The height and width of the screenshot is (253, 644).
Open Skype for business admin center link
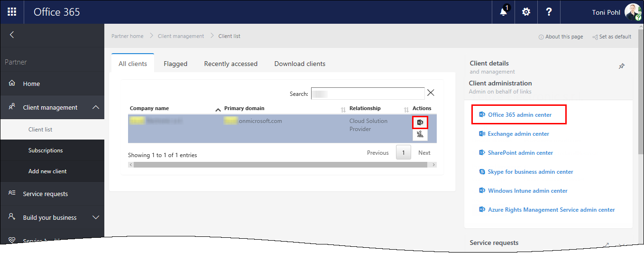coord(531,172)
